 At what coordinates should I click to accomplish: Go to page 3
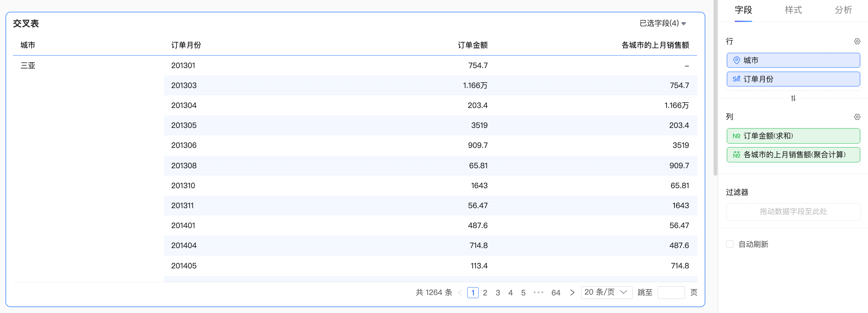point(498,293)
